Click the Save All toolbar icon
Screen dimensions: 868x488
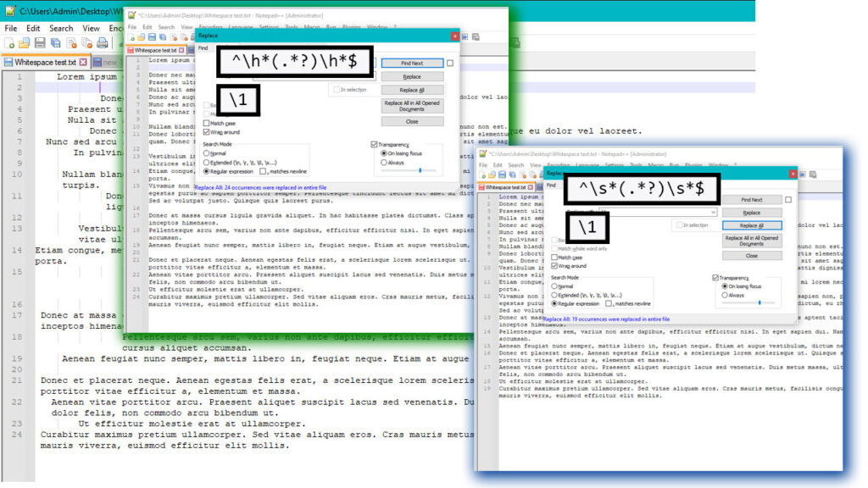coord(55,42)
